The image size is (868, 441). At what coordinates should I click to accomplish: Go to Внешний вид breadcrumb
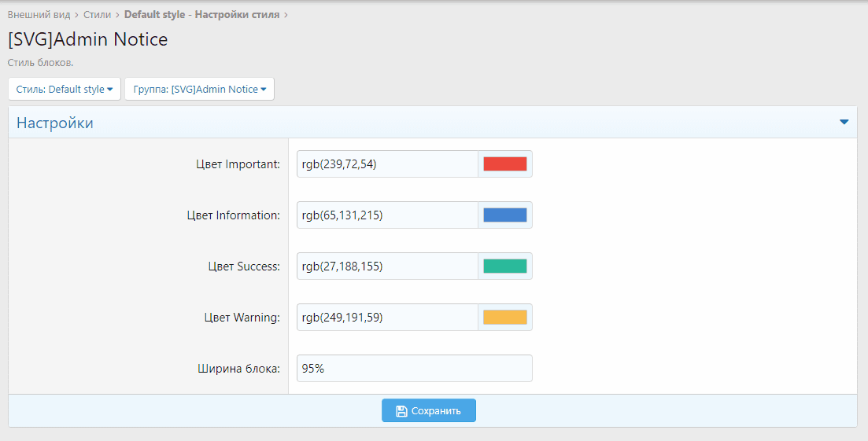(x=39, y=15)
